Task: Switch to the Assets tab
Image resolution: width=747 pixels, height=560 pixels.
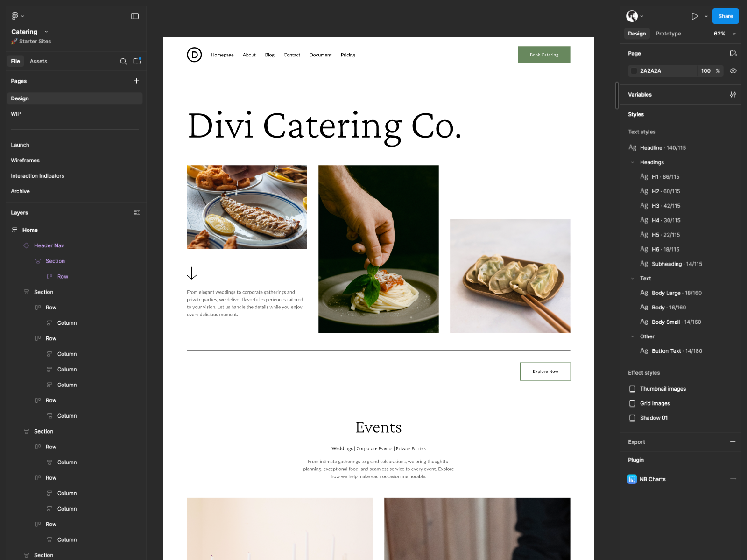Action: [38, 61]
